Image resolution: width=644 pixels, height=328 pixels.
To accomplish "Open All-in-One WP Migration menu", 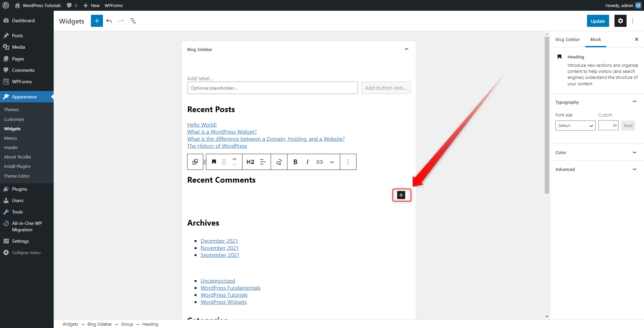I will coord(27,226).
